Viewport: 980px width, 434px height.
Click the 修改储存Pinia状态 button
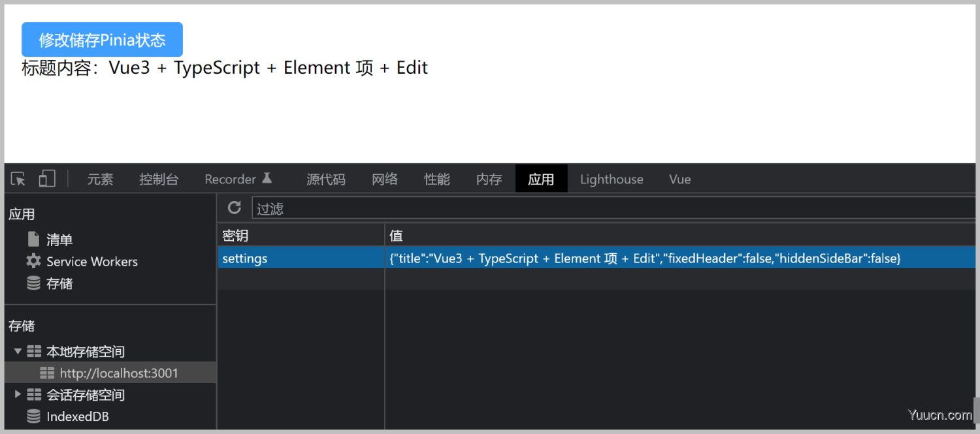[x=102, y=39]
